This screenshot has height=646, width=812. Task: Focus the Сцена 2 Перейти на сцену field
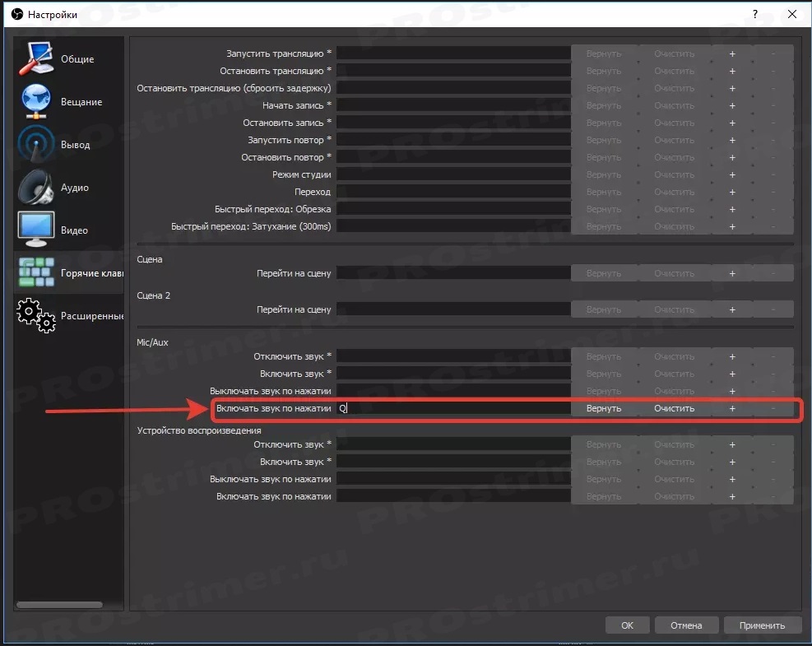[x=453, y=309]
